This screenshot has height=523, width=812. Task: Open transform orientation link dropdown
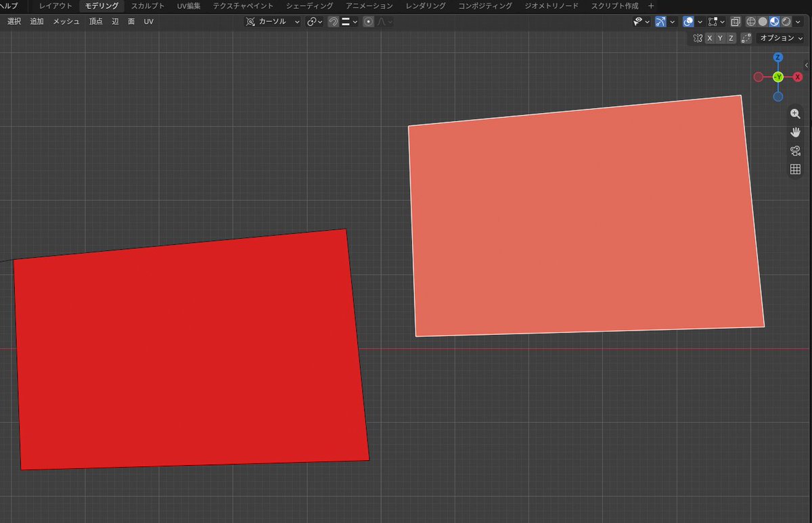point(314,22)
